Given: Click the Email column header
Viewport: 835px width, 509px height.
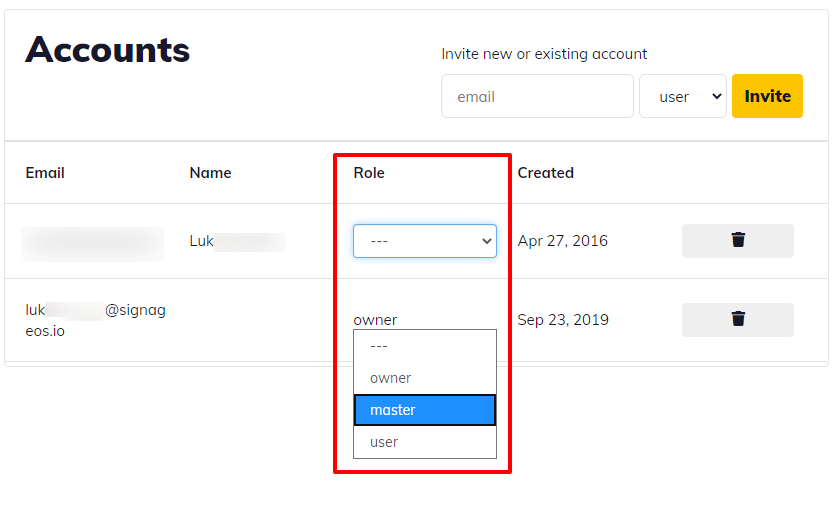Looking at the screenshot, I should (45, 173).
